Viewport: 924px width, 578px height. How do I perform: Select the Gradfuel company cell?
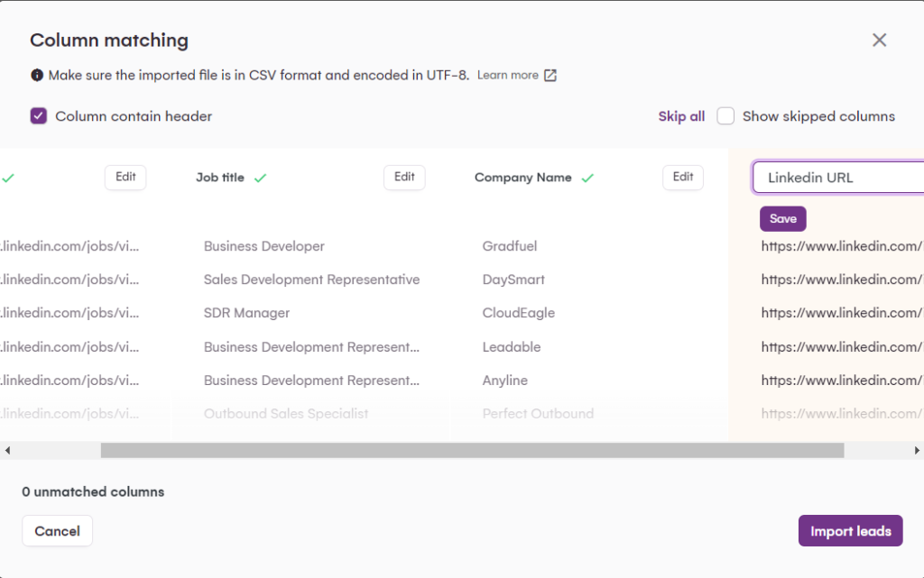[x=510, y=246]
